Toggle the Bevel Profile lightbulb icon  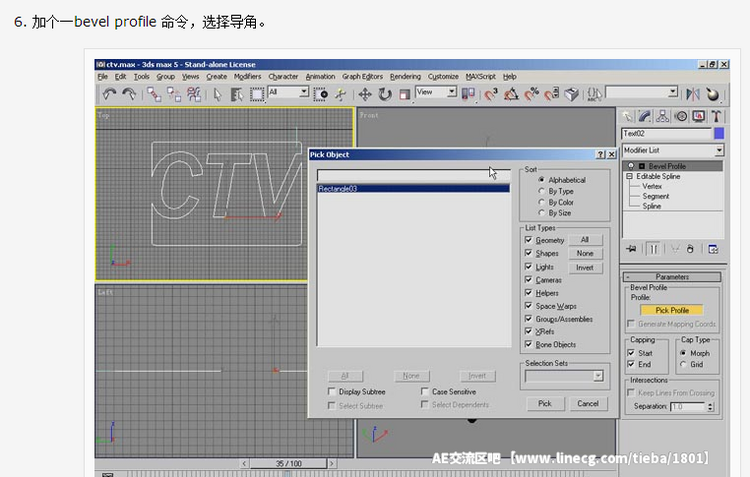coord(631,166)
